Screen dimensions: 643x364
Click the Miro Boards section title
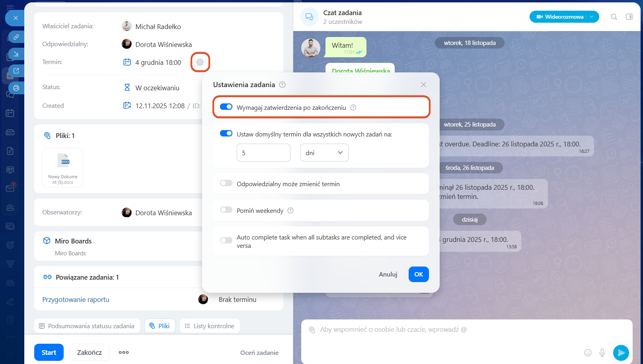tap(73, 241)
